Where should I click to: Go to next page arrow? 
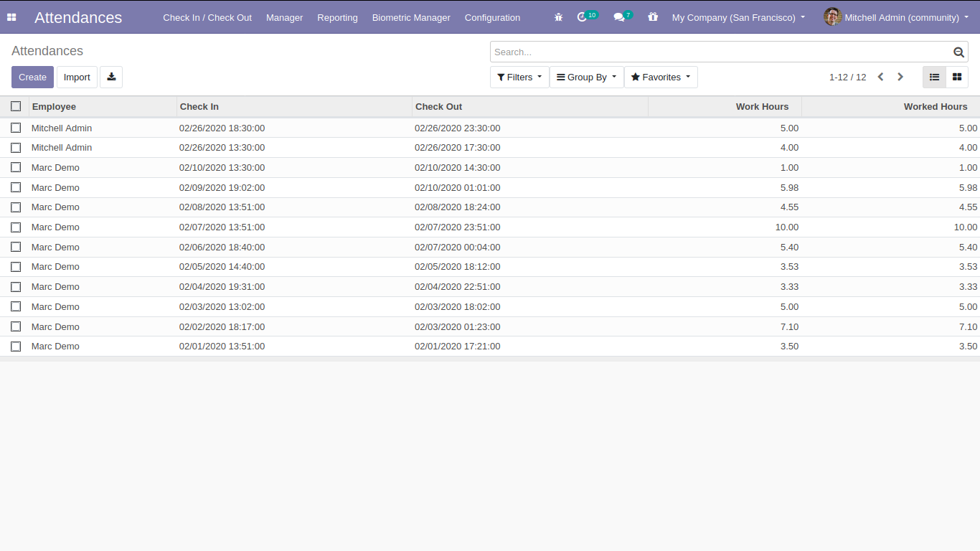[x=900, y=77]
